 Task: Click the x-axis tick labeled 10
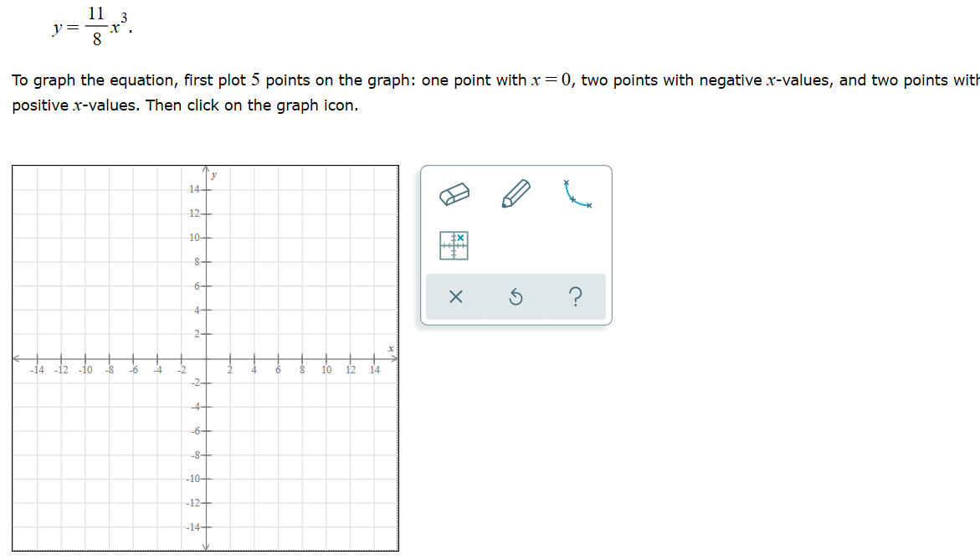(326, 368)
